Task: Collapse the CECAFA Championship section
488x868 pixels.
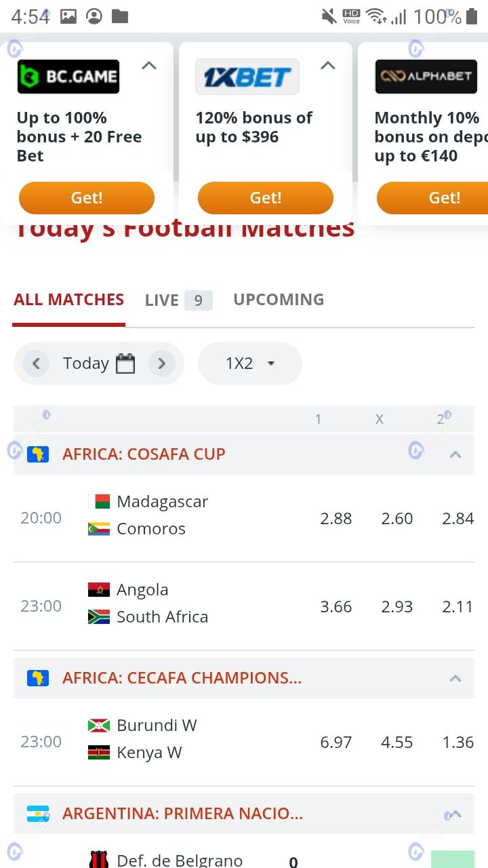Action: click(x=455, y=678)
